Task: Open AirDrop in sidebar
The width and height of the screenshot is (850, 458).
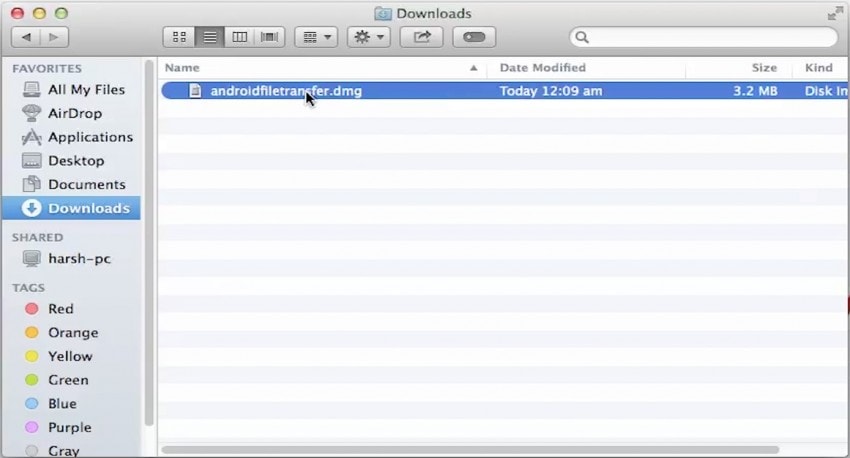Action: pyautogui.click(x=73, y=113)
